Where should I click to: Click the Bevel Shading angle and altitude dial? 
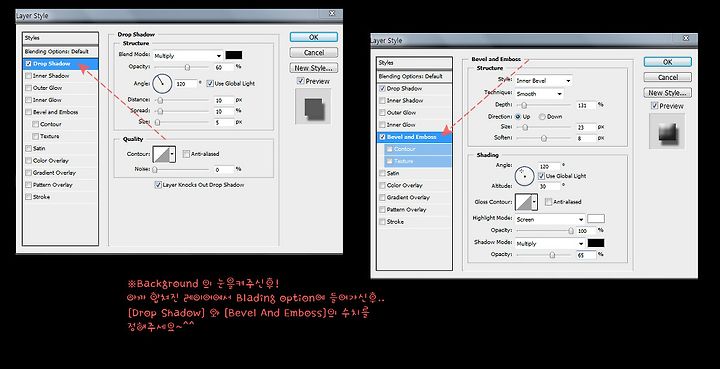coord(524,176)
